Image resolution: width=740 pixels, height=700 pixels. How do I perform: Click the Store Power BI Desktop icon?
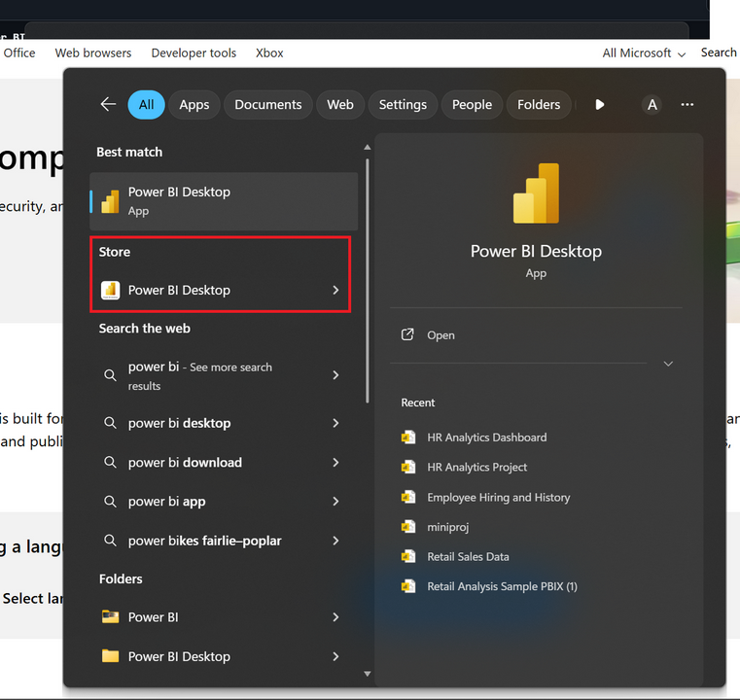click(x=111, y=290)
